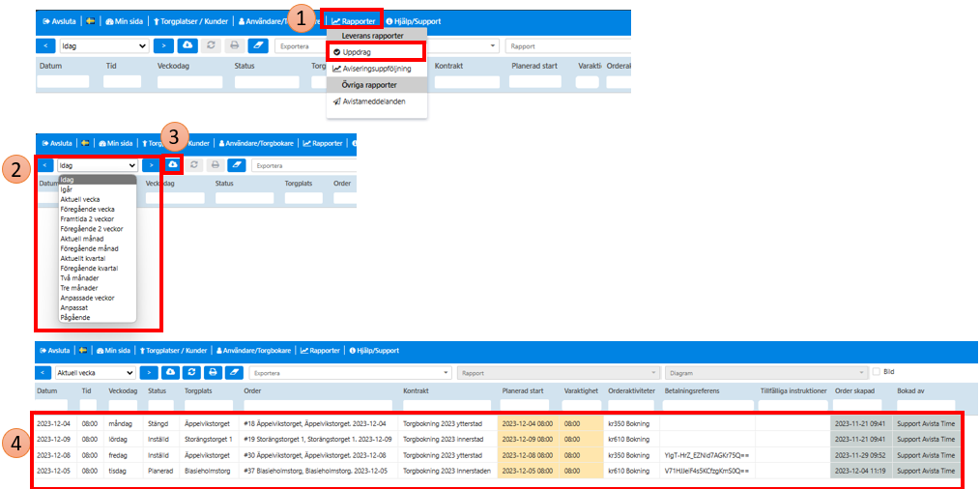
Task: Open Användare/Torgbokare in bottom panel
Action: pos(254,350)
